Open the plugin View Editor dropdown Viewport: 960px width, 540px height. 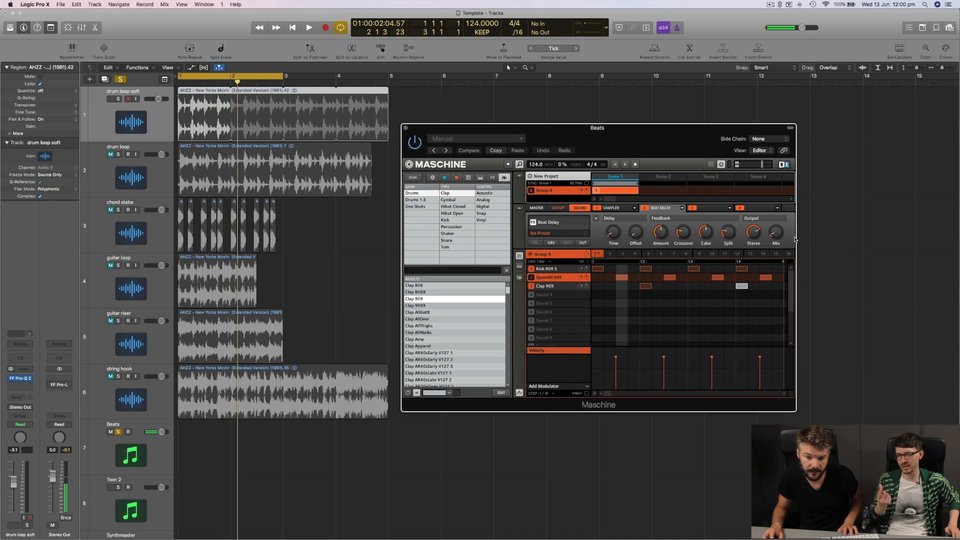762,150
